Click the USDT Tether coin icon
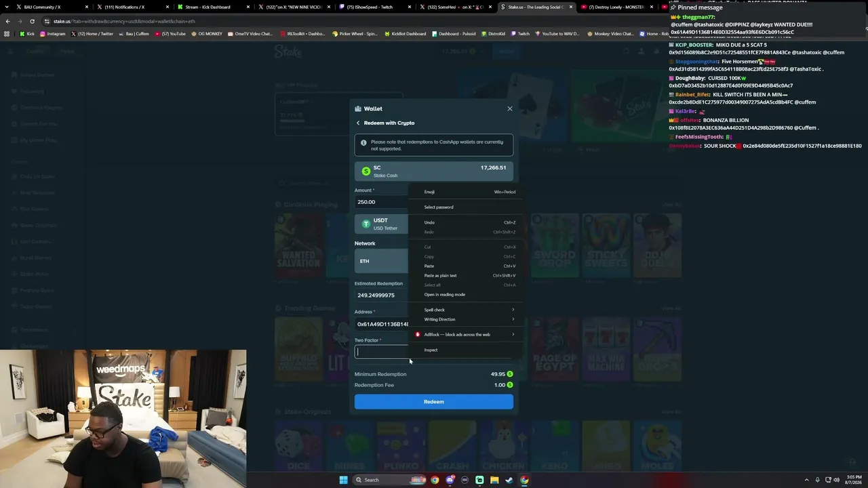 pos(366,224)
